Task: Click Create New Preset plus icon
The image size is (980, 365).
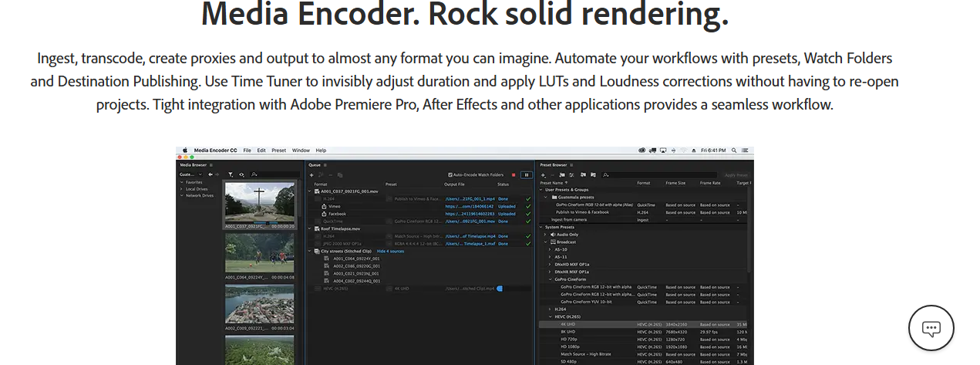Action: click(x=543, y=175)
